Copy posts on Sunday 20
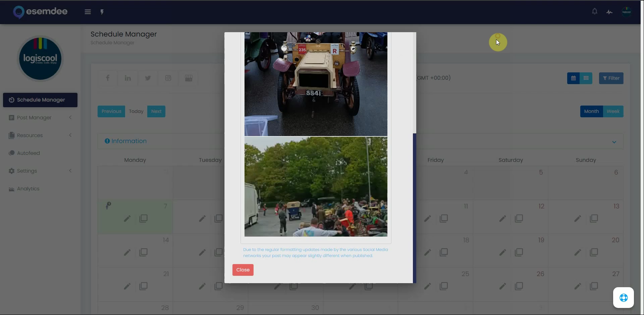 pyautogui.click(x=594, y=252)
